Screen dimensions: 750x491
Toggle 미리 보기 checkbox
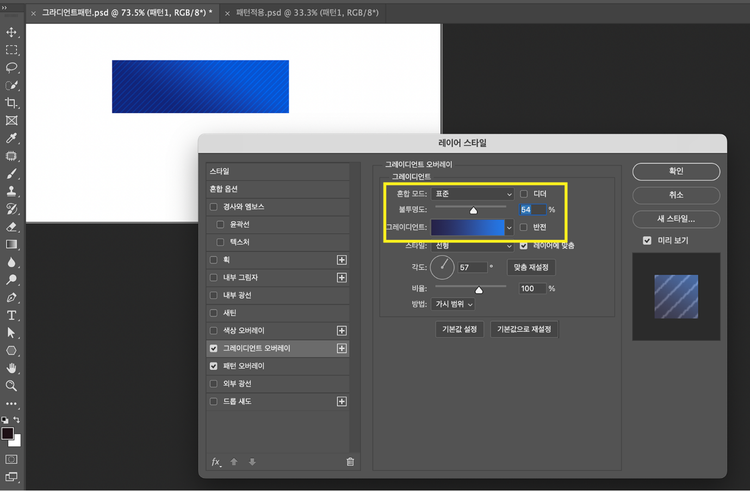coord(647,240)
